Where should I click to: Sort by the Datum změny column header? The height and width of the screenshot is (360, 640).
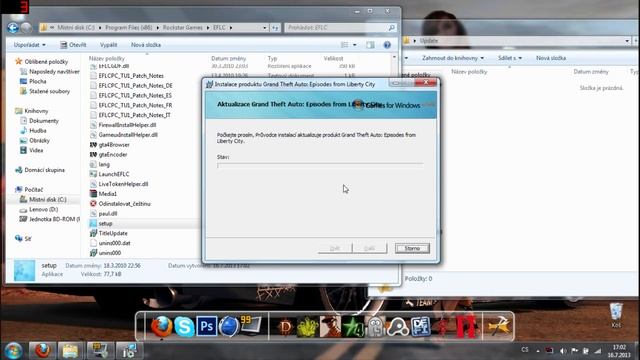[x=228, y=58]
